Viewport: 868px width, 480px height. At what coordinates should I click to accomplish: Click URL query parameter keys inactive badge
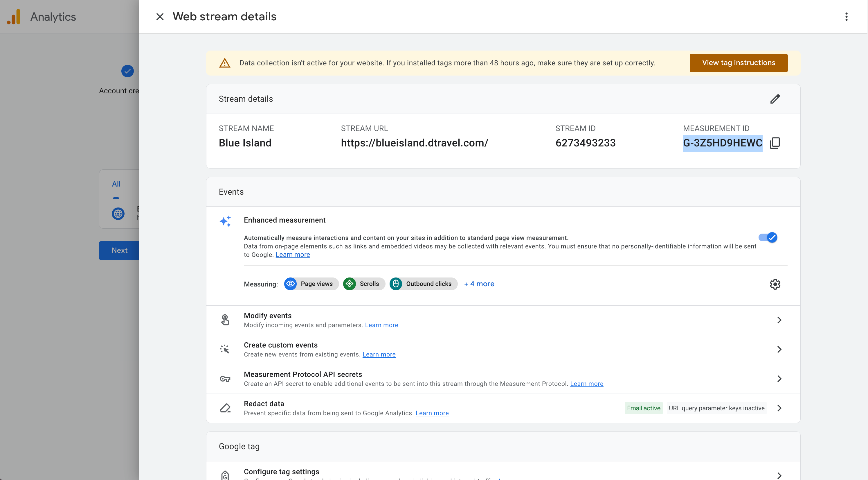tap(716, 408)
